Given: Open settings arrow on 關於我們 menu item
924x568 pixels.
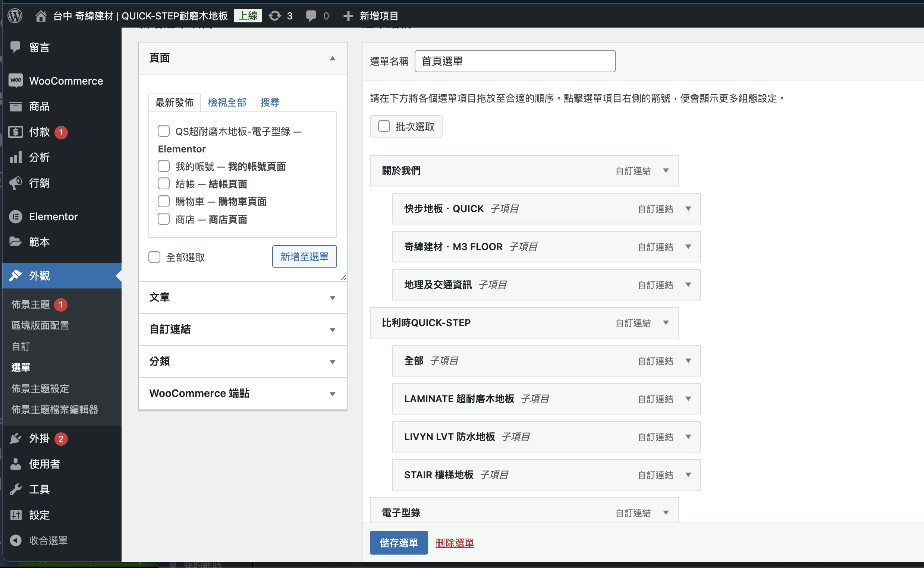Looking at the screenshot, I should 666,171.
